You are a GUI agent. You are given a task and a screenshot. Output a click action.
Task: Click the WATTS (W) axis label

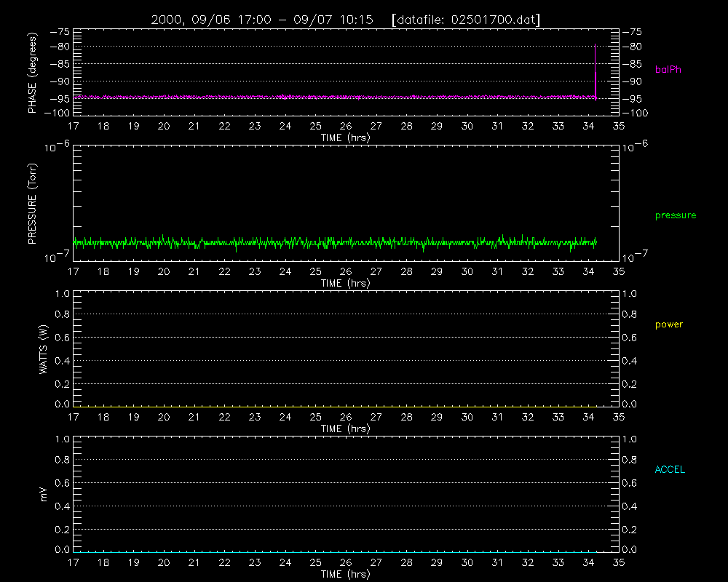[x=44, y=349]
